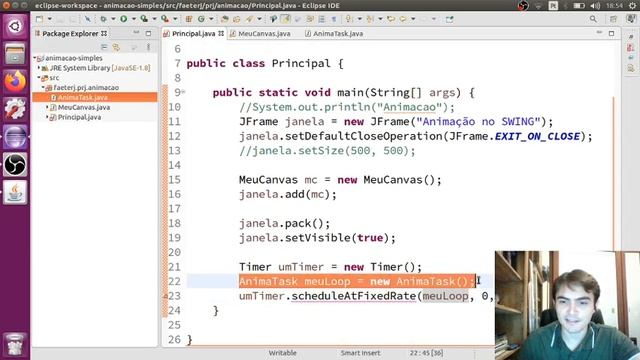Screen dimensions: 640x360
Task: Click the Open Perspective icon
Action: [613, 19]
